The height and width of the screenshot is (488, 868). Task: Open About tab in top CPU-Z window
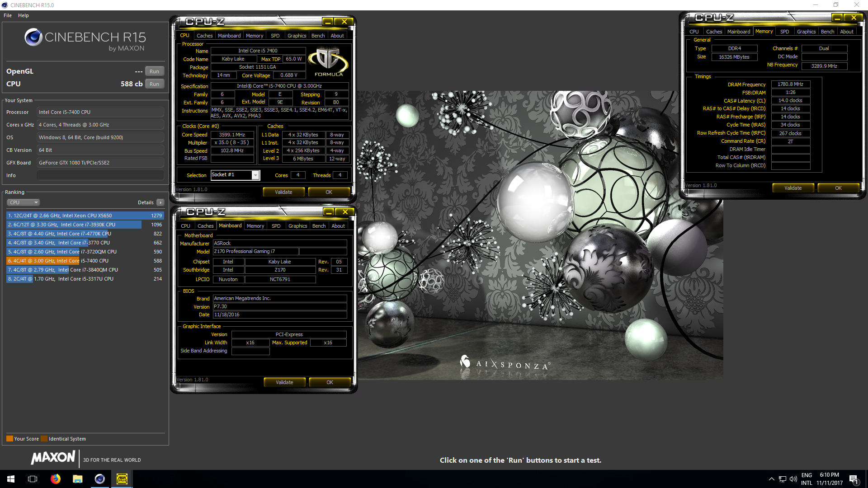click(x=337, y=36)
